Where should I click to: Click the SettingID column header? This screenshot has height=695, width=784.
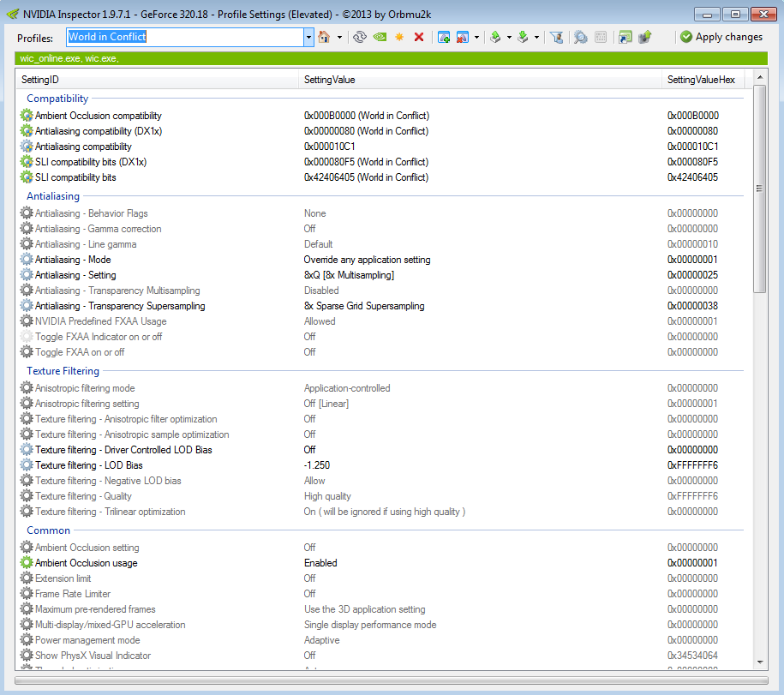click(158, 80)
